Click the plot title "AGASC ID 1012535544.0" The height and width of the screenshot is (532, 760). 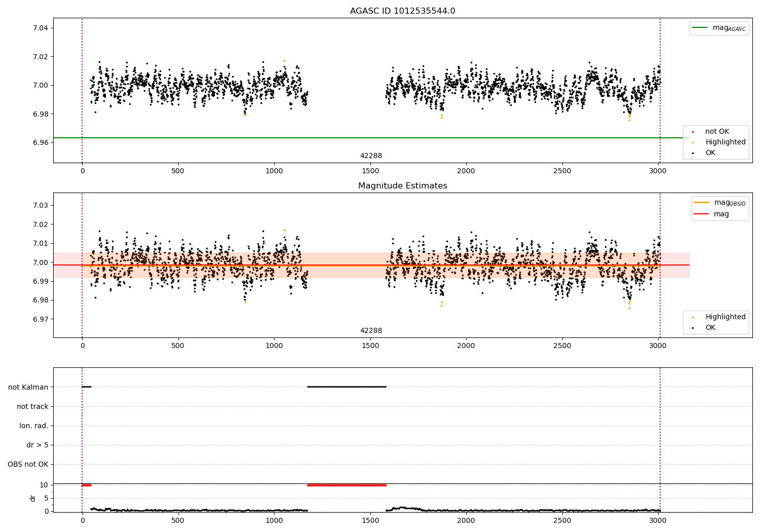(402, 11)
